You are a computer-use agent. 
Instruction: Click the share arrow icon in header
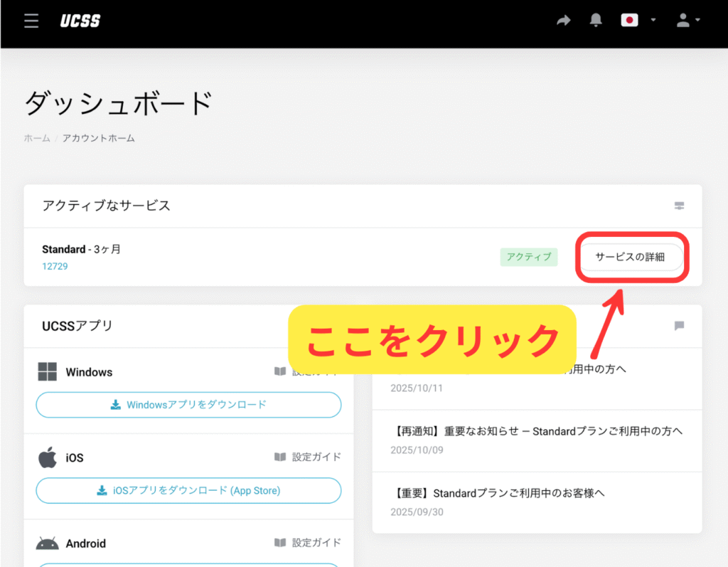563,21
